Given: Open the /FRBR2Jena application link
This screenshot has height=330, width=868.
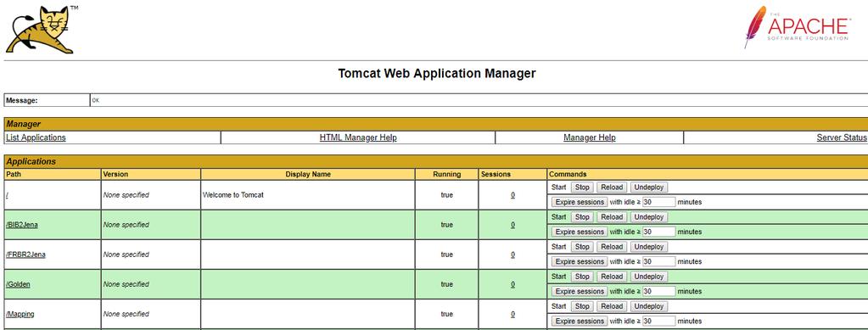Looking at the screenshot, I should [x=25, y=254].
